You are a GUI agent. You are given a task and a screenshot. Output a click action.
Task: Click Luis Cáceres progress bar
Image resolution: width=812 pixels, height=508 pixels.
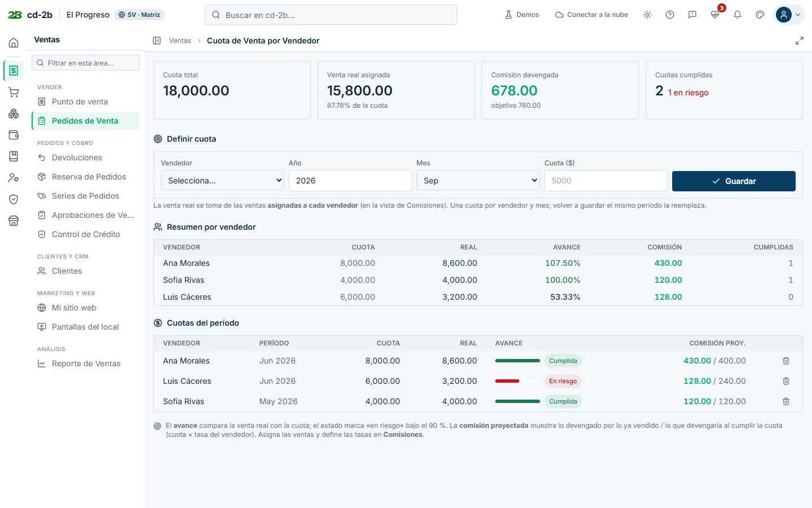(518, 381)
